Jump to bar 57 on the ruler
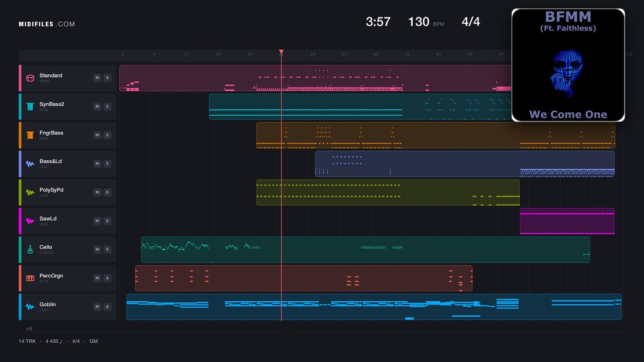This screenshot has width=644, height=362. pyautogui.click(x=344, y=54)
